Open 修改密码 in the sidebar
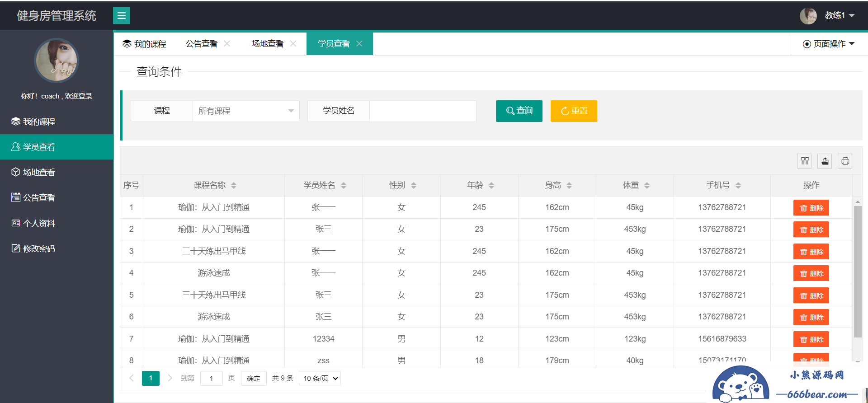The image size is (868, 403). [57, 248]
